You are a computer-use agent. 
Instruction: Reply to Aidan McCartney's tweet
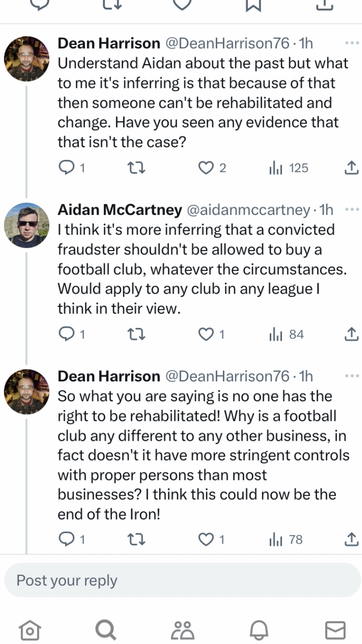pos(65,334)
